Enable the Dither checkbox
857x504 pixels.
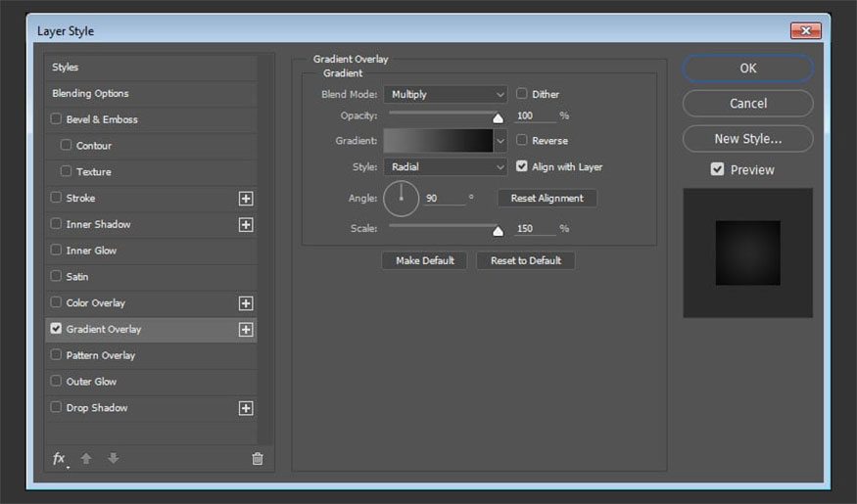coord(522,94)
